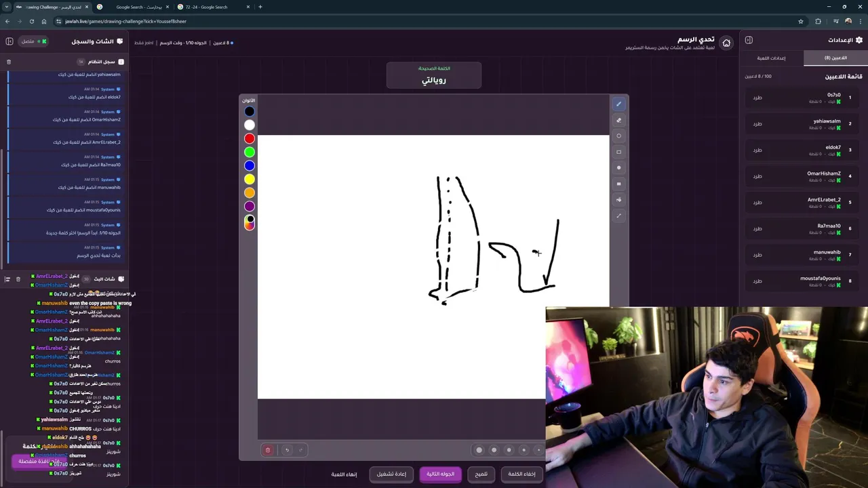Kick player OmarHishamZ with طرد
Image resolution: width=868 pixels, height=488 pixels.
point(757,176)
